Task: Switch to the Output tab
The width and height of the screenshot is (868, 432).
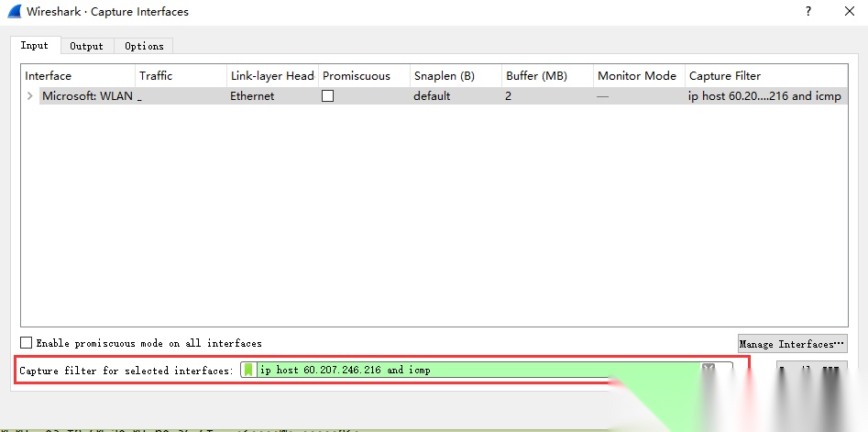Action: [86, 46]
